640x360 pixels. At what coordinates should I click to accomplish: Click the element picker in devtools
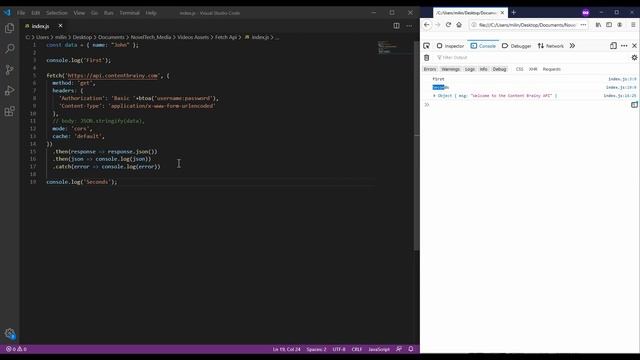coord(427,46)
